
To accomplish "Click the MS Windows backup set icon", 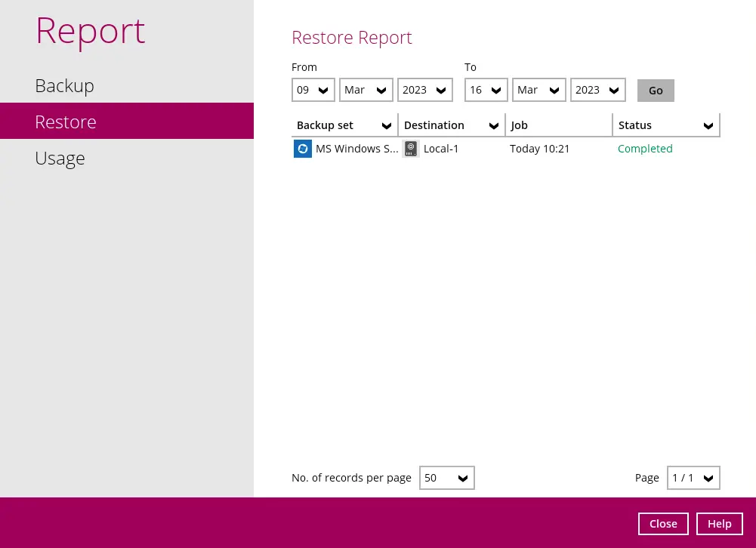I will [x=303, y=149].
